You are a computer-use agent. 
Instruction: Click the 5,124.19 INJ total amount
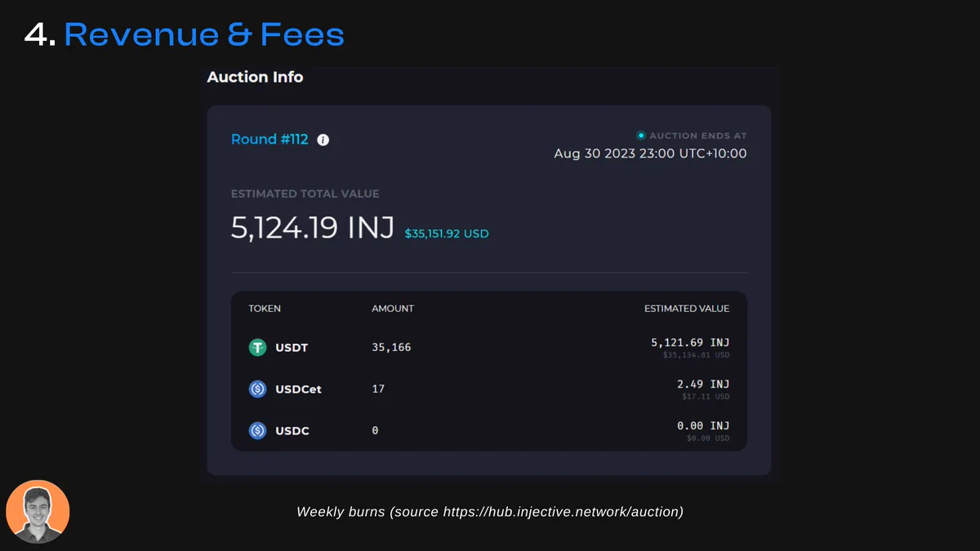coord(313,228)
